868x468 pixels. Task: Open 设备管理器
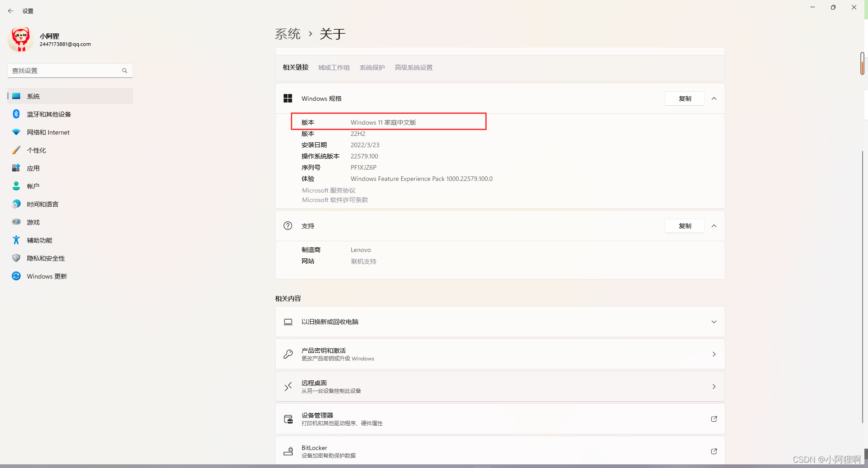point(500,419)
